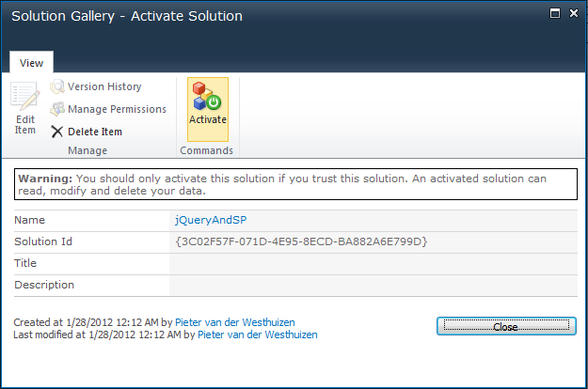This screenshot has height=389, width=588.
Task: Switch to the View ribbon tab
Action: (31, 63)
